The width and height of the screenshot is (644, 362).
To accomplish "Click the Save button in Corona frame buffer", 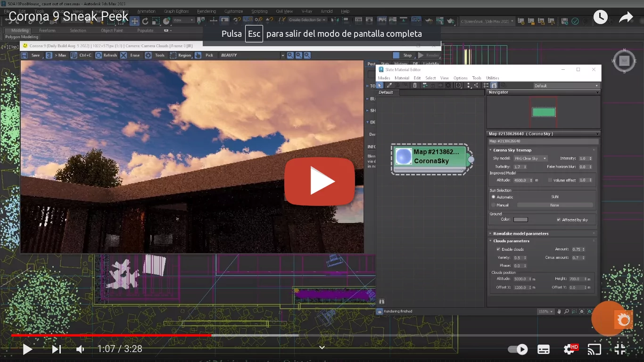I will [32, 55].
